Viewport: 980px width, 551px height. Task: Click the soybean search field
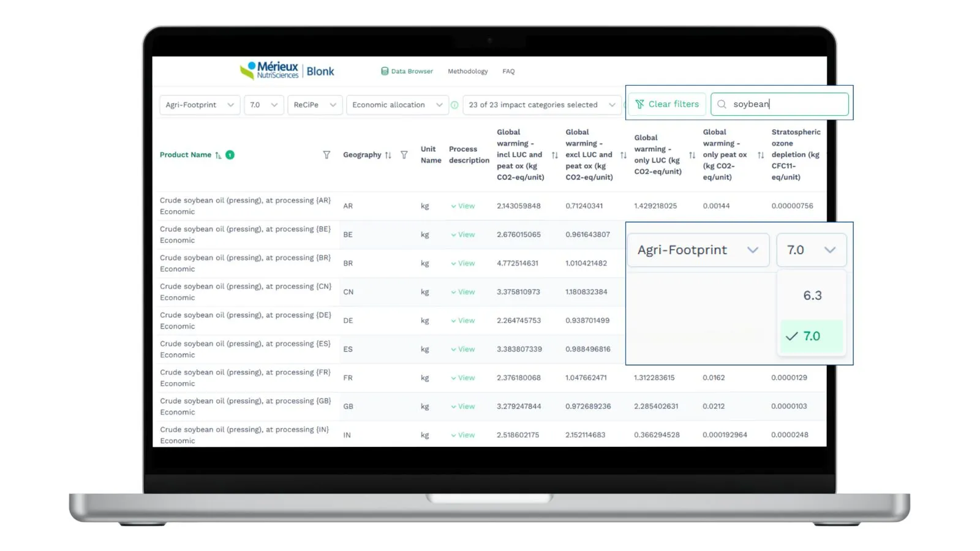780,104
